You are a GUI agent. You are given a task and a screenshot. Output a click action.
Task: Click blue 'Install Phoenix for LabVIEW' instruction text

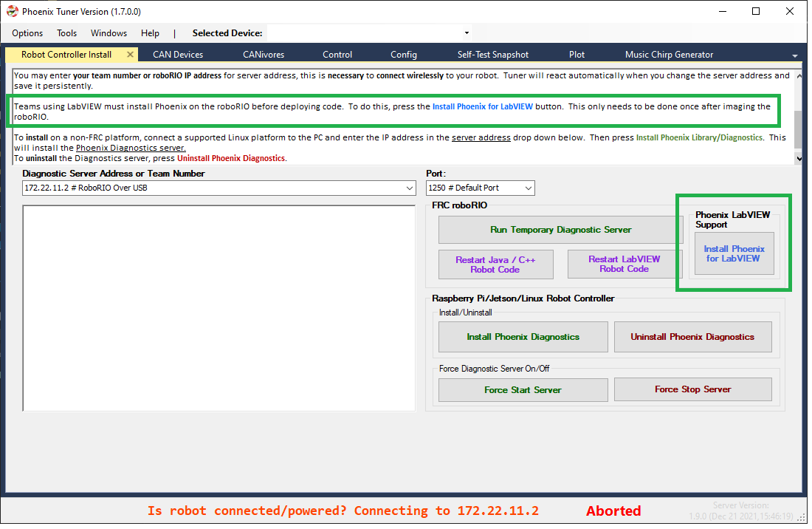[483, 106]
